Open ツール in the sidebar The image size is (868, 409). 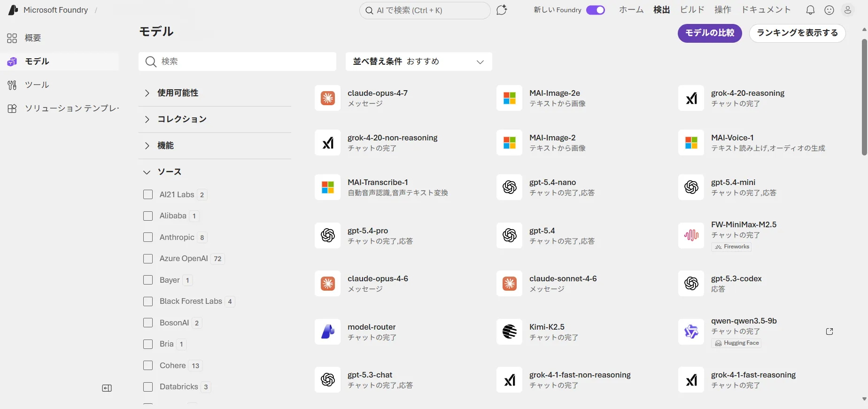click(60, 85)
